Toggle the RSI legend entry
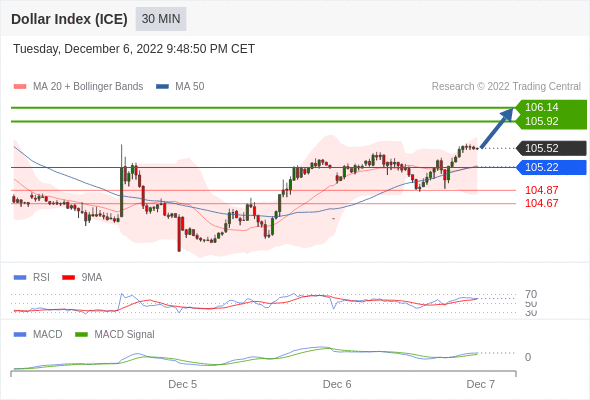This screenshot has width=590, height=400. (x=32, y=277)
